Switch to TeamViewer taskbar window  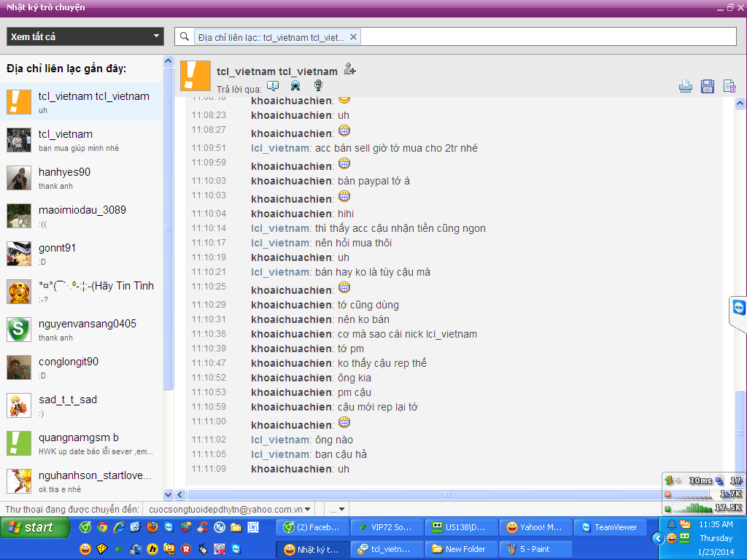coord(610,527)
